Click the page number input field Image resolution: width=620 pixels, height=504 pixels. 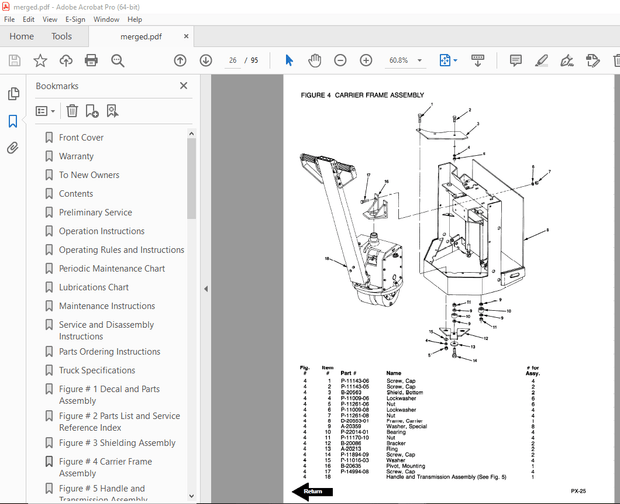click(x=232, y=60)
